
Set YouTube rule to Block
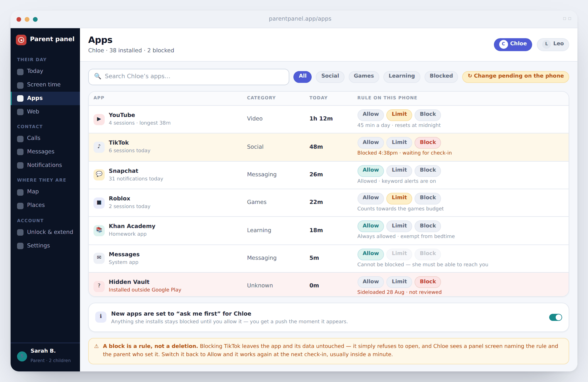(x=428, y=115)
